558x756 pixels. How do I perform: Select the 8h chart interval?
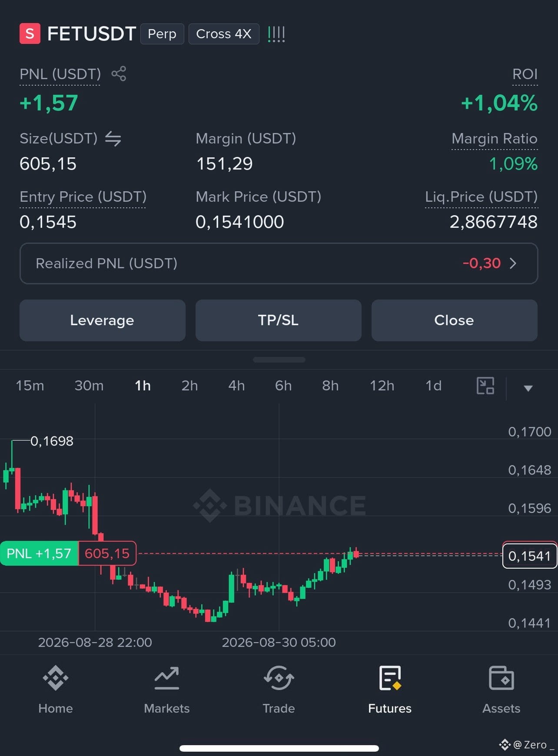point(330,386)
